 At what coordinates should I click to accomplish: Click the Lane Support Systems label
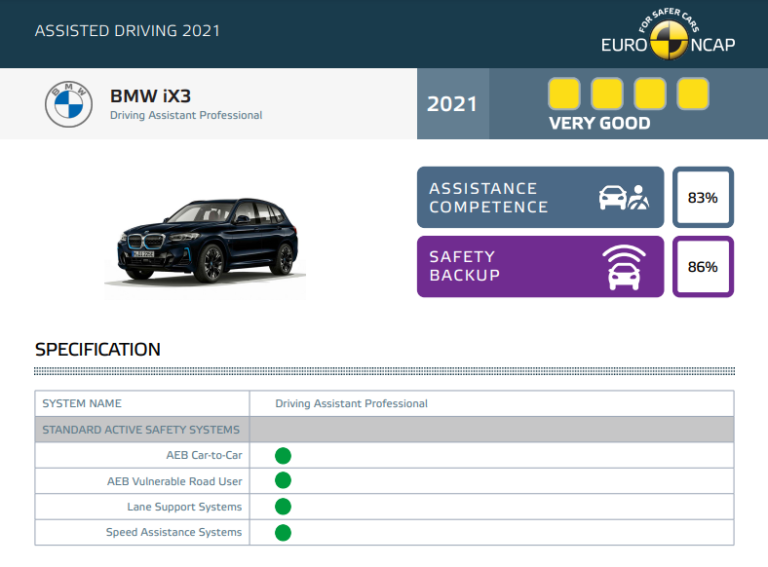tap(185, 507)
